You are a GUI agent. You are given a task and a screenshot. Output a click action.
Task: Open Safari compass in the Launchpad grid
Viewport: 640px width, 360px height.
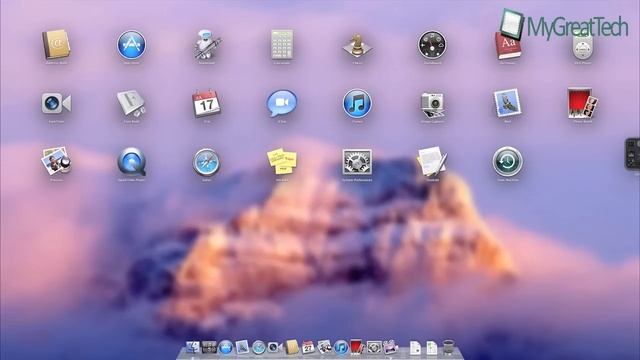click(x=207, y=162)
